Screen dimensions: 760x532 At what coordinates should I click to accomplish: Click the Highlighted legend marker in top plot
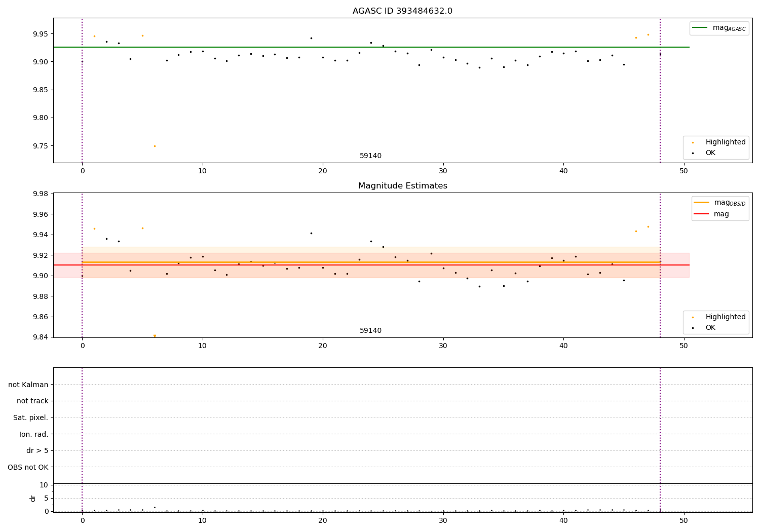(x=693, y=142)
